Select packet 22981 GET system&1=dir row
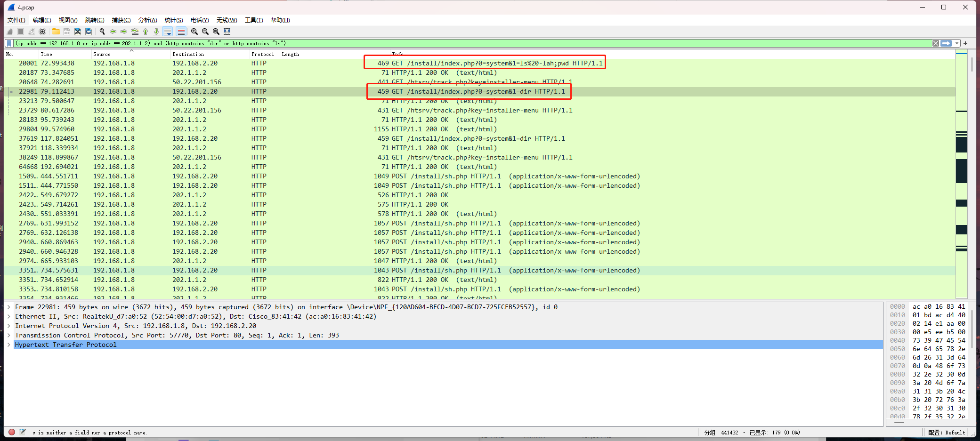This screenshot has height=441, width=980. 480,91
